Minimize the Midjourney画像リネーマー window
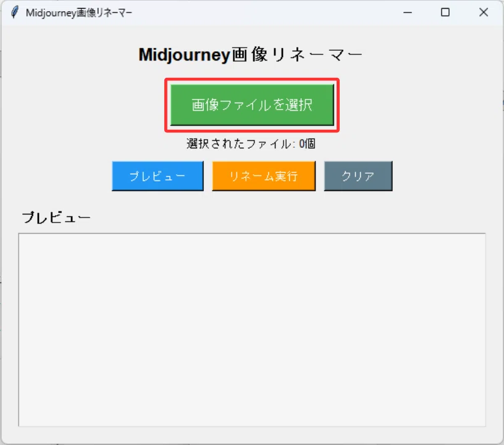Viewport: 504px width, 445px height. click(x=408, y=12)
